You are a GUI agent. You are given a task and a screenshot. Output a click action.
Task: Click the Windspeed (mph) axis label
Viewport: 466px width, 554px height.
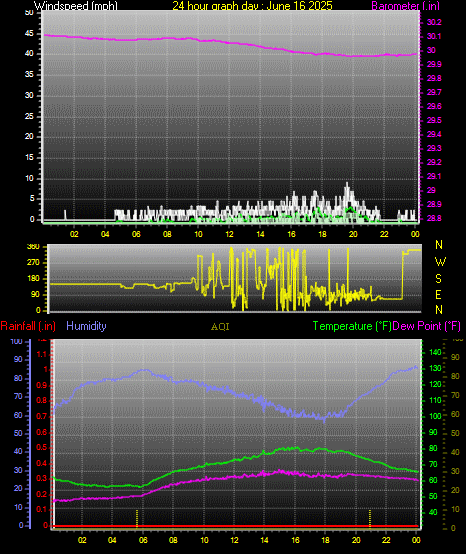76,5
